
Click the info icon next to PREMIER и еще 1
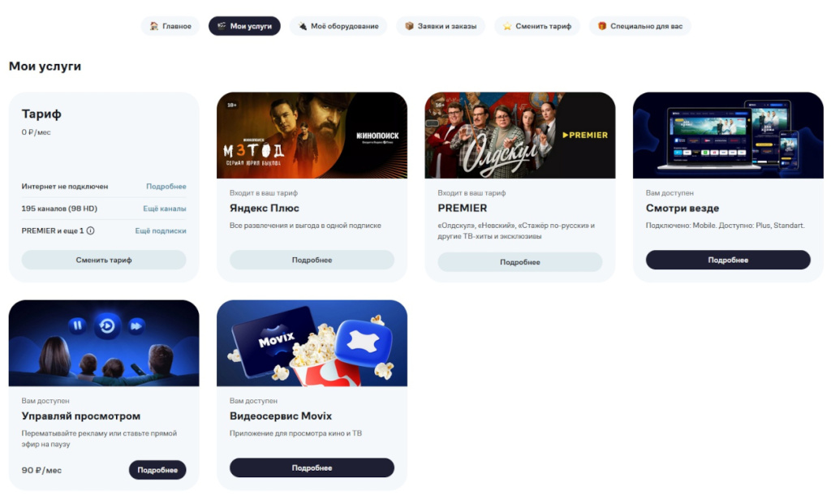pyautogui.click(x=91, y=230)
